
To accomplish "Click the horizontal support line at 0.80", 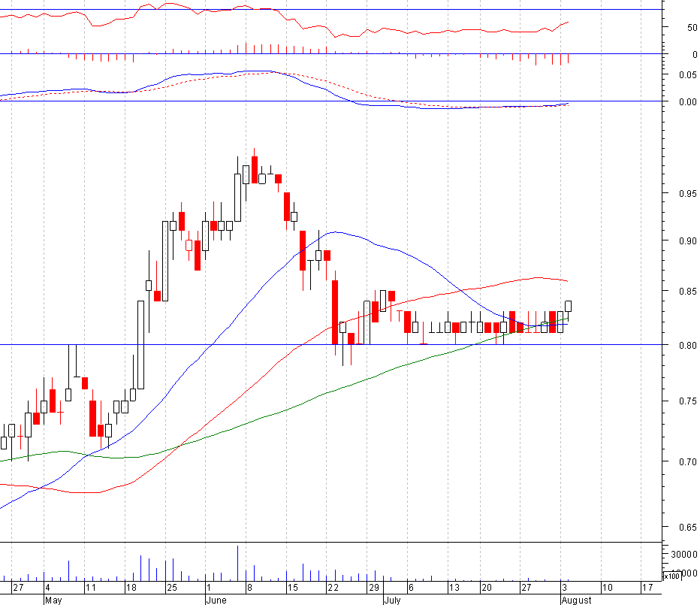I will tap(330, 344).
